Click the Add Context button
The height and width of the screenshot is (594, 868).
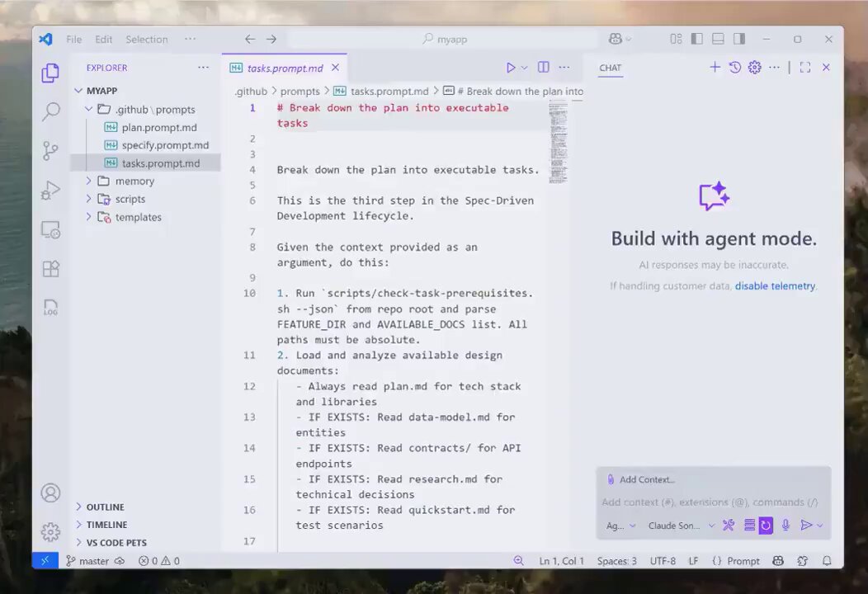click(x=641, y=479)
